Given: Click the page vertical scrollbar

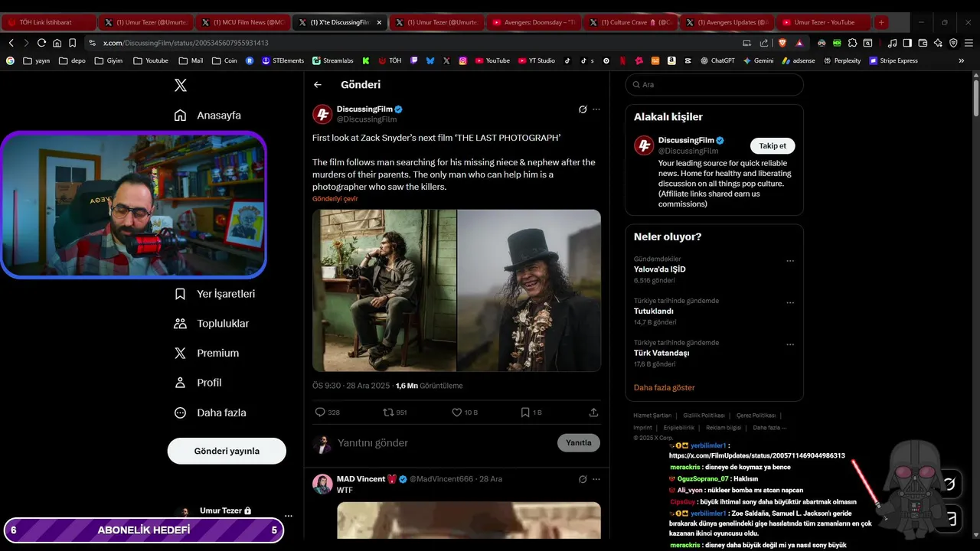Looking at the screenshot, I should click(x=975, y=98).
